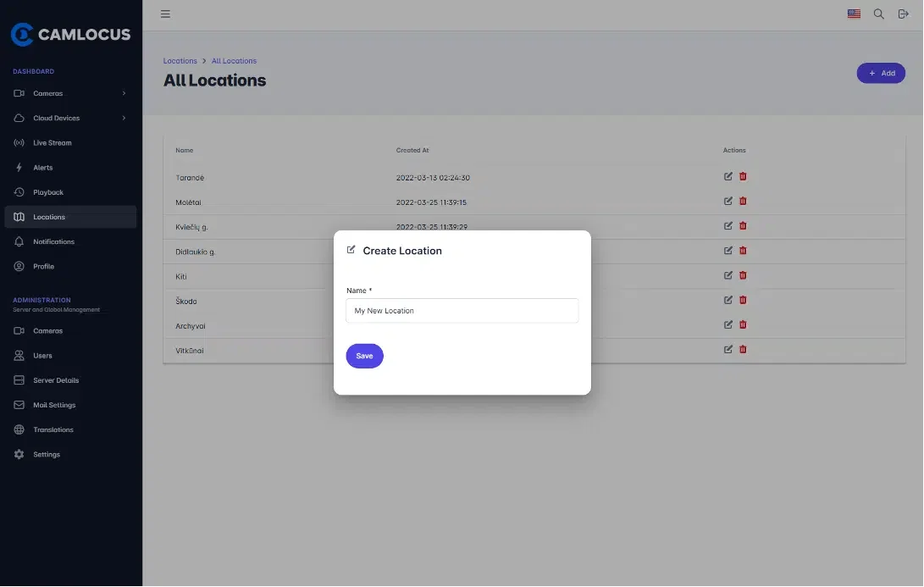Edit the Molėtai location
The height and width of the screenshot is (587, 924).
[728, 201]
